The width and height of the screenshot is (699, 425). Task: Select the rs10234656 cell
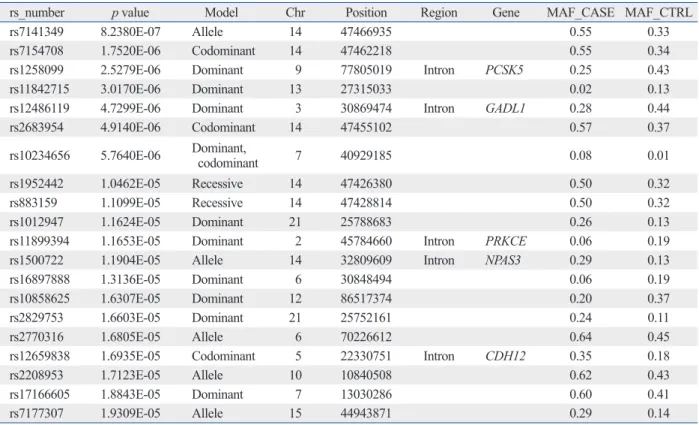tap(39, 156)
